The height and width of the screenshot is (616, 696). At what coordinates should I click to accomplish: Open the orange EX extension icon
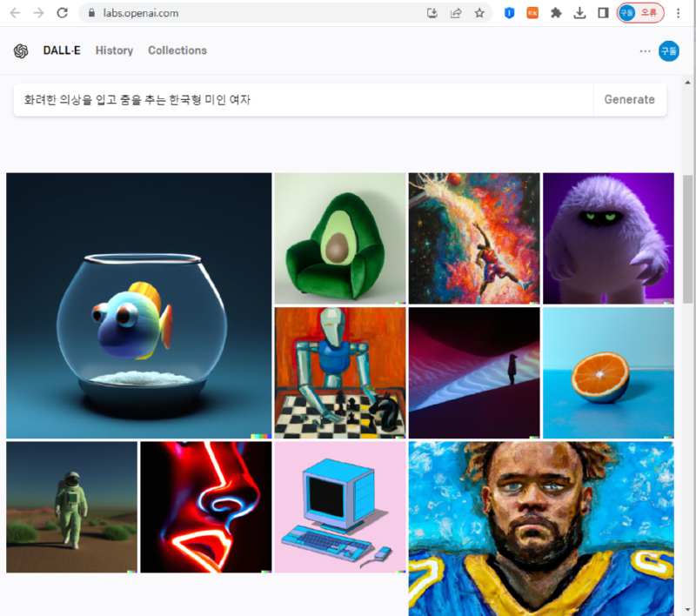click(x=532, y=13)
